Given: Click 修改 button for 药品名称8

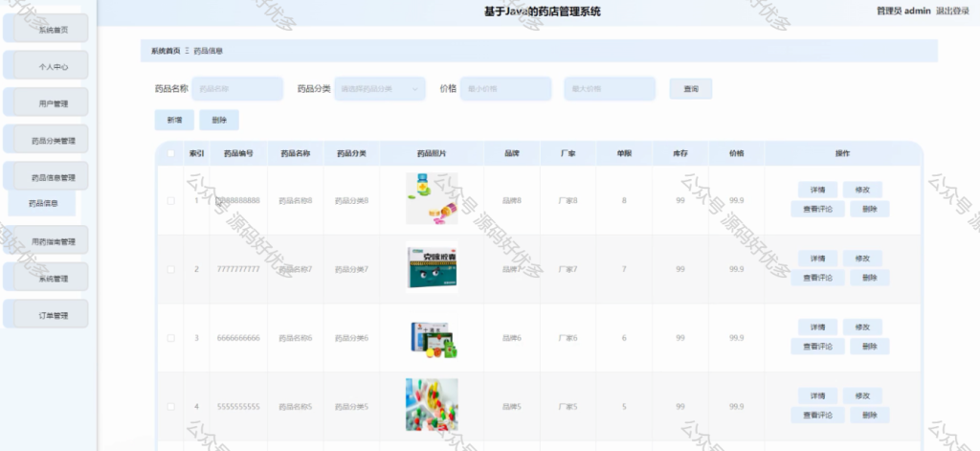Looking at the screenshot, I should click(x=862, y=190).
